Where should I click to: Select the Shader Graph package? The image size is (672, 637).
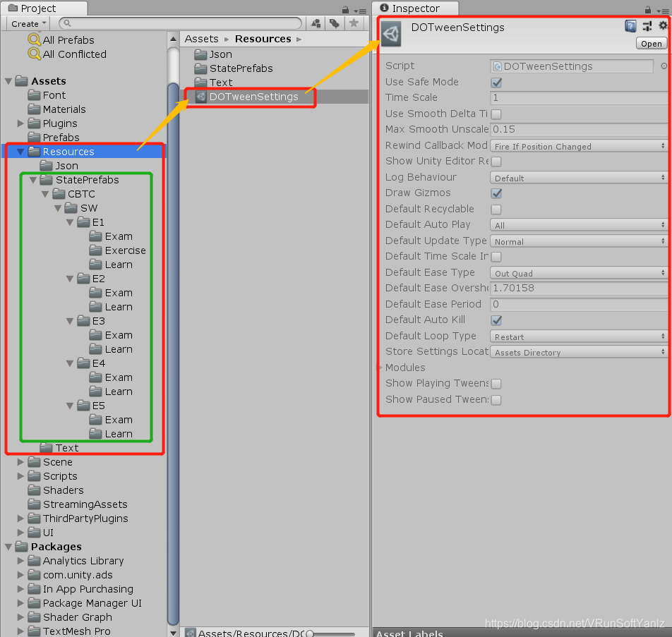pos(77,617)
